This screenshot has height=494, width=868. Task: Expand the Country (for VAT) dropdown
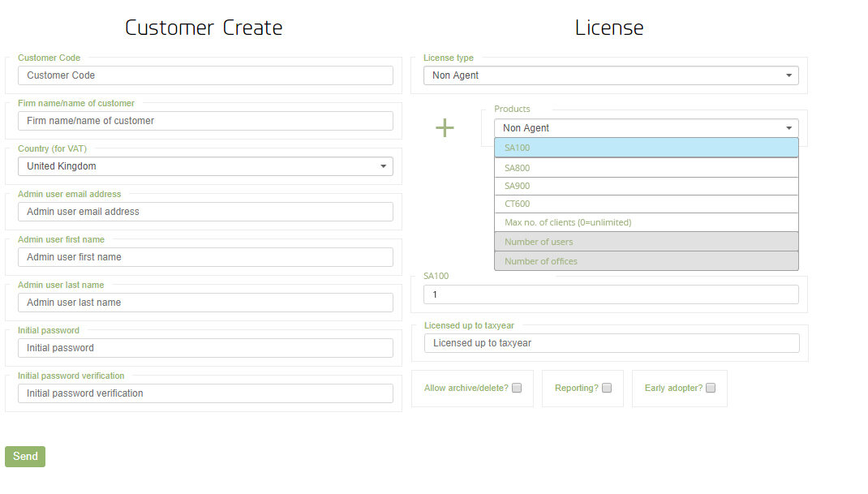pos(205,166)
